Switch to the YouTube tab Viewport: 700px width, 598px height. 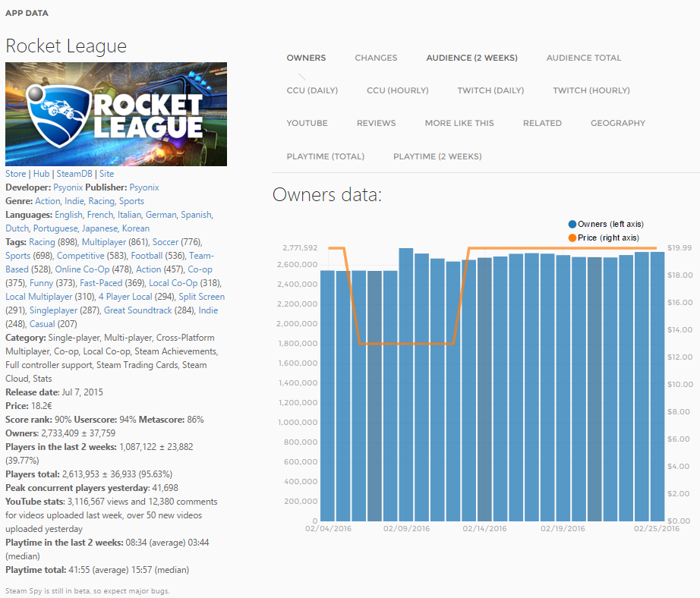[x=307, y=123]
